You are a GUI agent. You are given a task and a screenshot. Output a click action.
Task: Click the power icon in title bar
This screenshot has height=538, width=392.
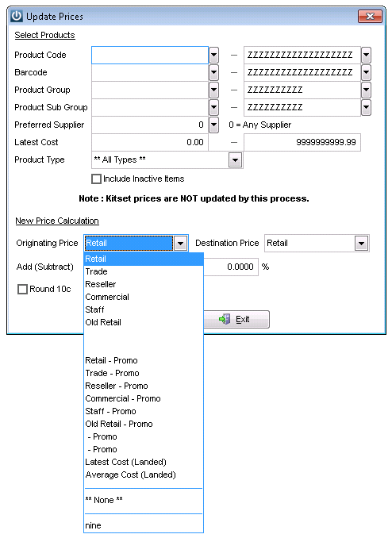click(16, 16)
